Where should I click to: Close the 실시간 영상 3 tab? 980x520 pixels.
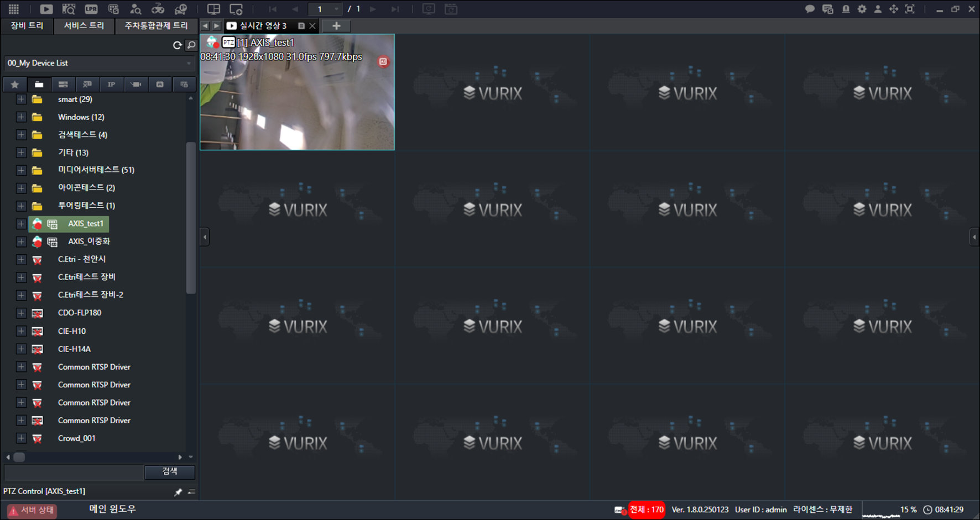point(312,26)
